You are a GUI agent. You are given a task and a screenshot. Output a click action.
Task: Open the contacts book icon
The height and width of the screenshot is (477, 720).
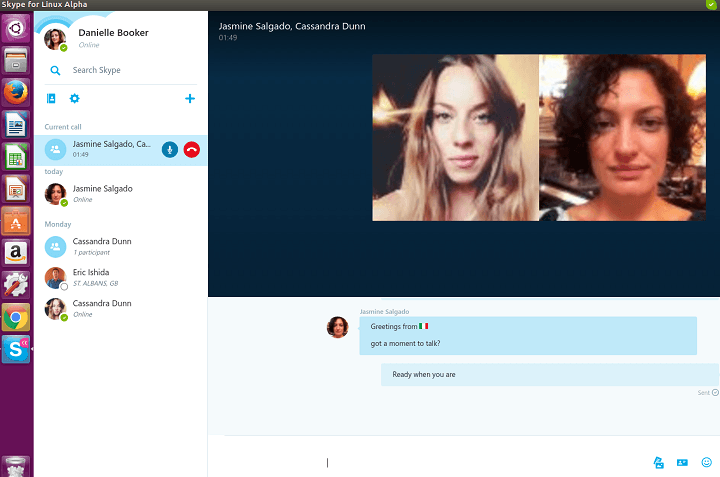click(x=51, y=98)
